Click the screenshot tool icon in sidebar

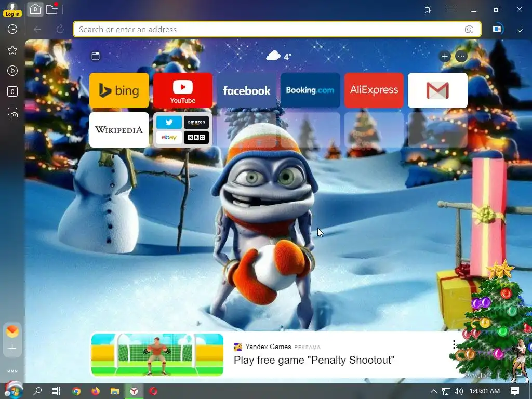point(12,113)
